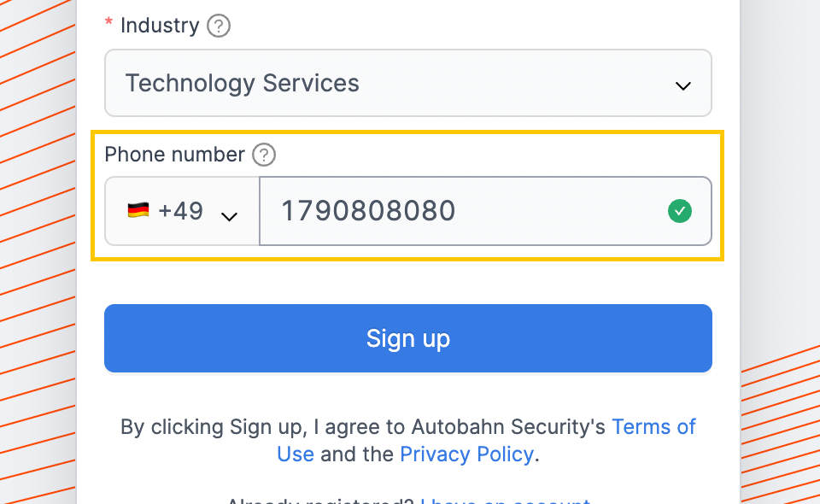The height and width of the screenshot is (504, 820).
Task: Click the blue Sign up button
Action: coord(408,338)
